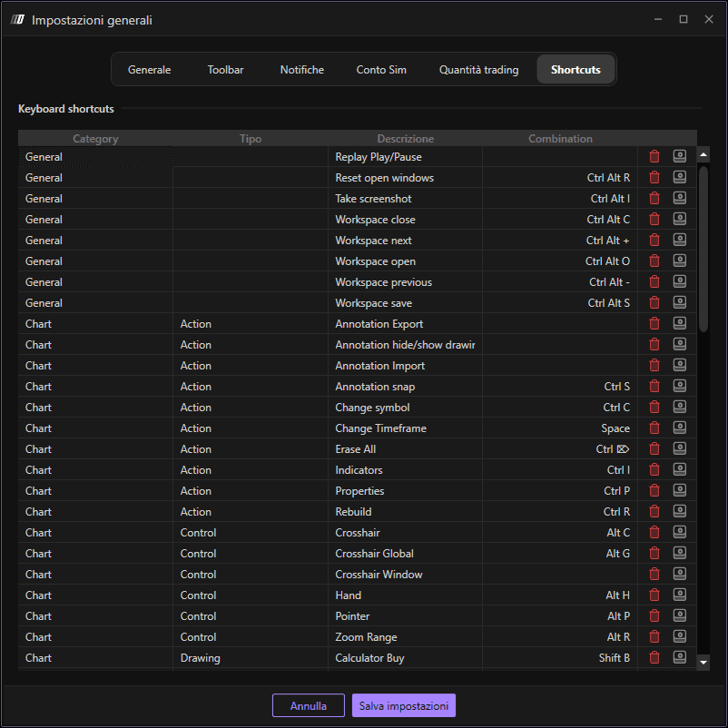The height and width of the screenshot is (728, 728).
Task: Record key combination for Annotation Import
Action: tap(679, 365)
